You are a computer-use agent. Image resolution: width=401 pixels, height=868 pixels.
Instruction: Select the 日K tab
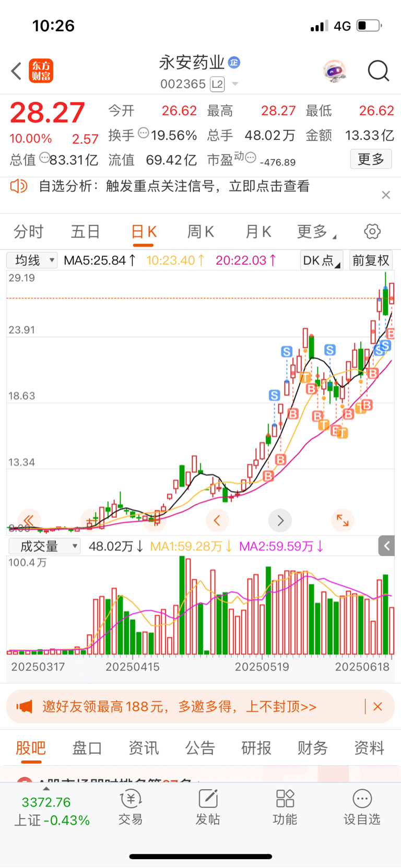[x=144, y=231]
